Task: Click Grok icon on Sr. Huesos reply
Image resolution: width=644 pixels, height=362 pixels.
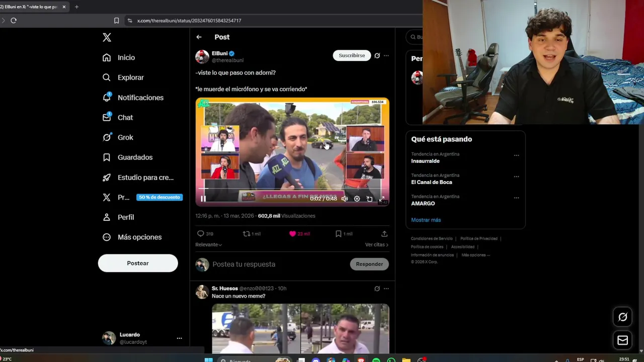Action: (377, 289)
